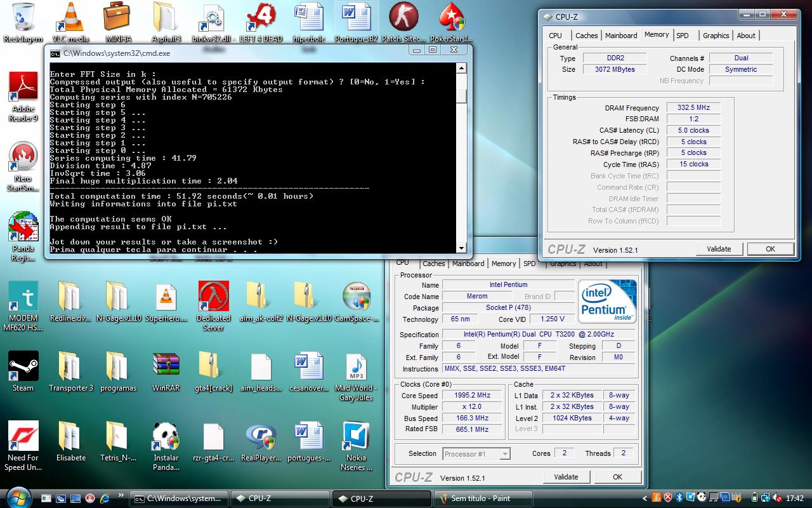Image resolution: width=812 pixels, height=508 pixels.
Task: Open the Elisabete folder
Action: [x=70, y=441]
